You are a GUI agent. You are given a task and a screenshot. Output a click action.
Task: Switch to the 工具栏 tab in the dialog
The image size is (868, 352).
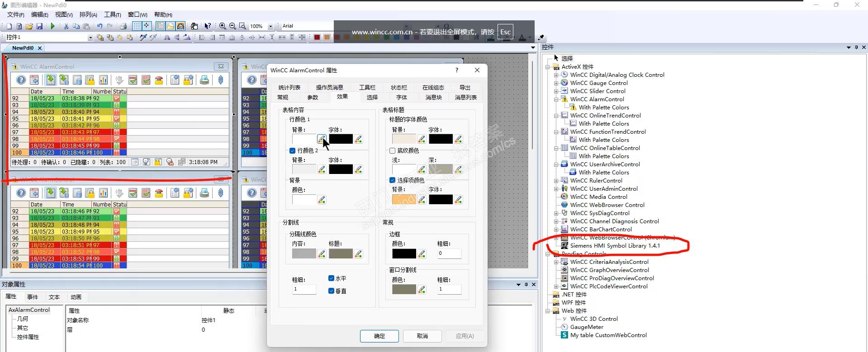(x=367, y=87)
